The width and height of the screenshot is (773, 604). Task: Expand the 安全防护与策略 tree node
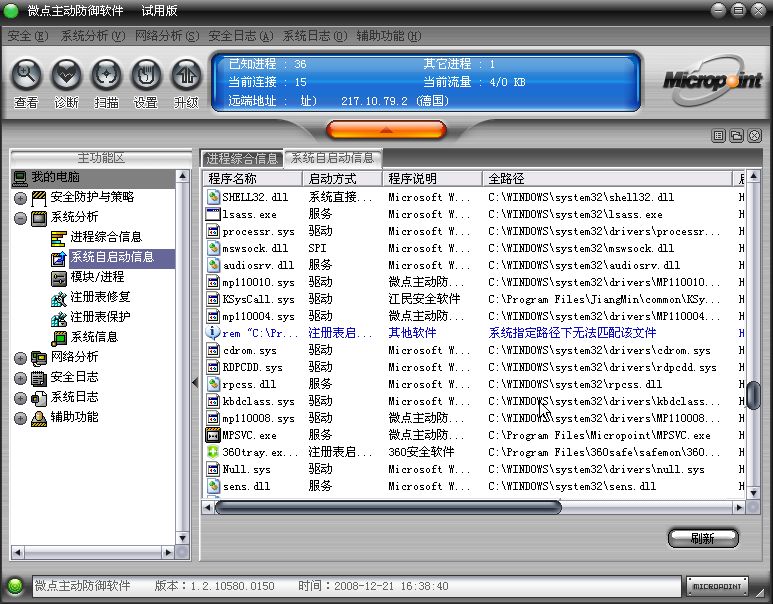[x=20, y=198]
